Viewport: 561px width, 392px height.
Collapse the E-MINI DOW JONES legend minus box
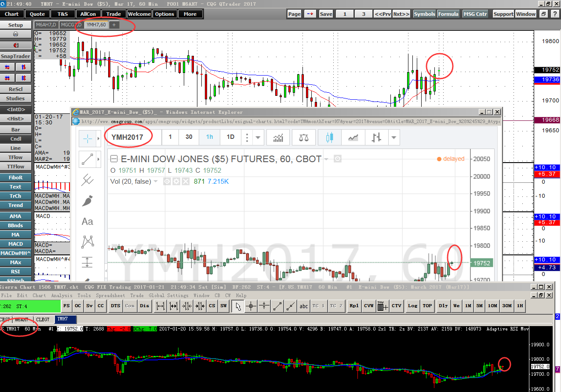[114, 159]
